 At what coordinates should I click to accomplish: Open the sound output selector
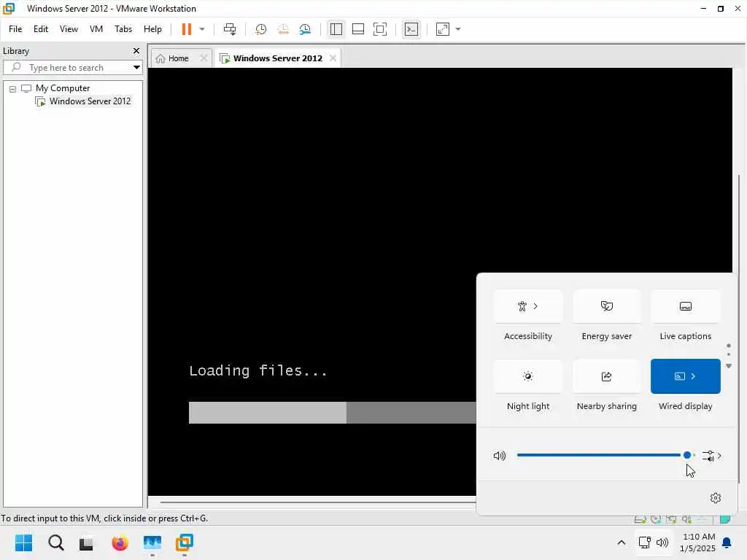[712, 456]
